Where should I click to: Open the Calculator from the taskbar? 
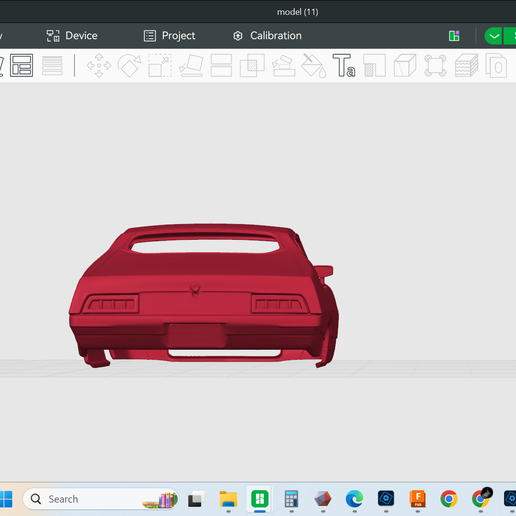291,499
